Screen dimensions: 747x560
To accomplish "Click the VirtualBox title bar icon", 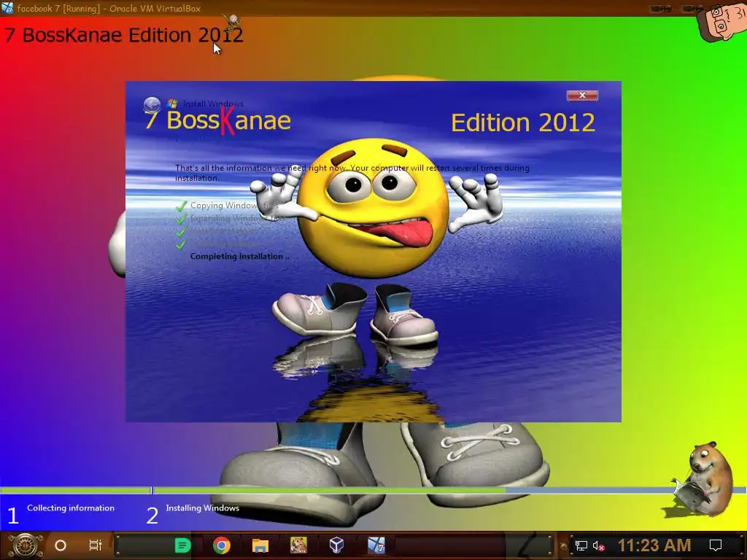I will 7,7.
